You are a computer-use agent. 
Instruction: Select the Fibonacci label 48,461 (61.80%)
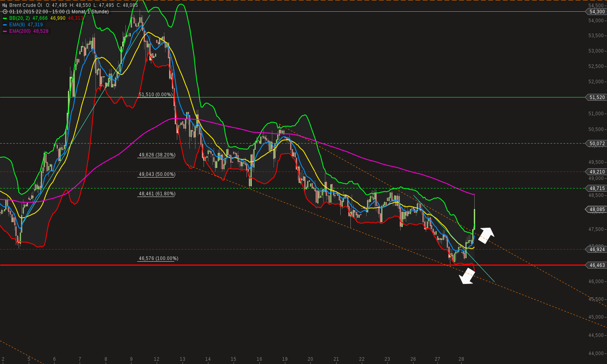pos(157,194)
